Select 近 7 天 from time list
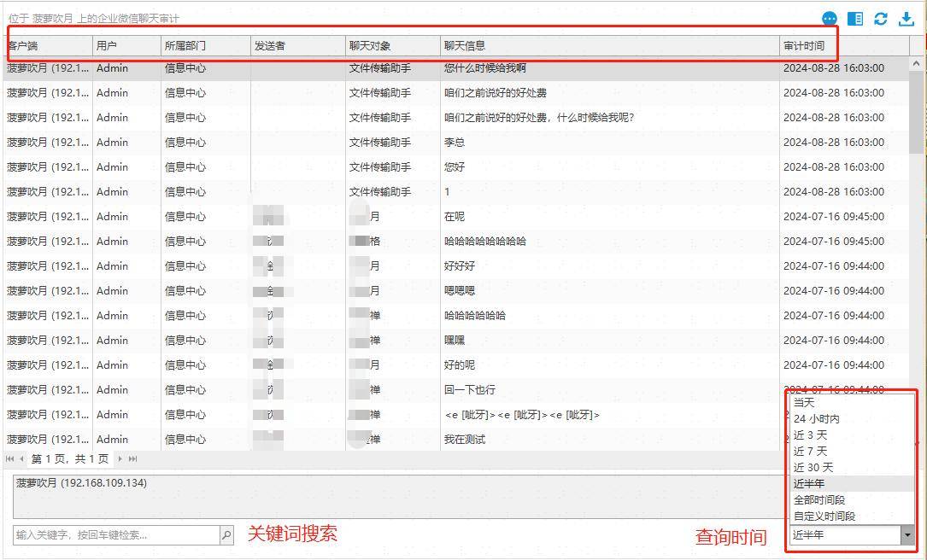This screenshot has height=560, width=927. pos(810,451)
